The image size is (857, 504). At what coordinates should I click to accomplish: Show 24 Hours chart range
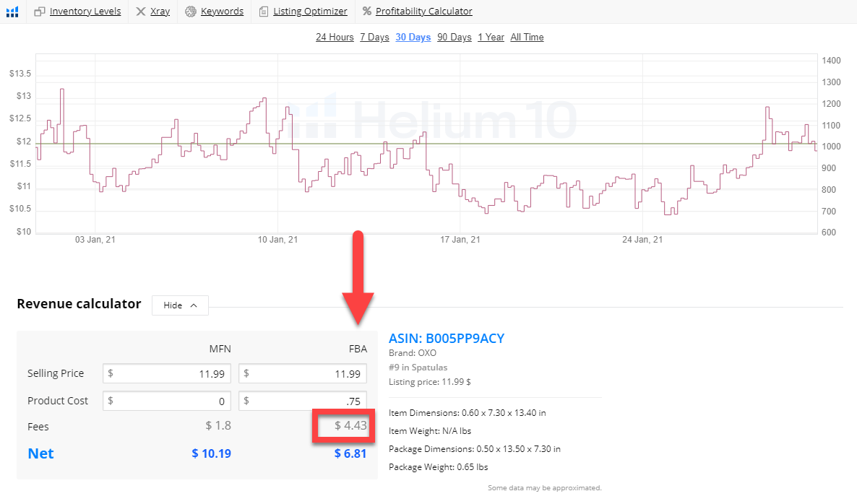[335, 37]
